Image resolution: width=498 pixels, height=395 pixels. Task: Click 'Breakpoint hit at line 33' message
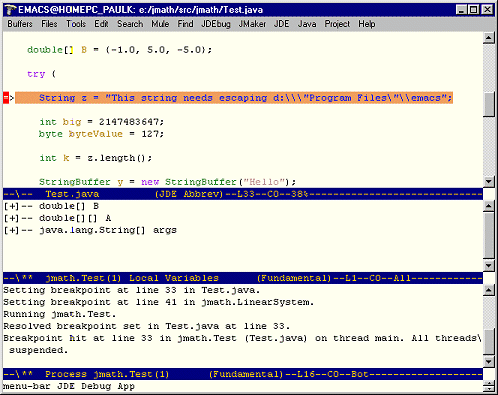[x=242, y=344]
